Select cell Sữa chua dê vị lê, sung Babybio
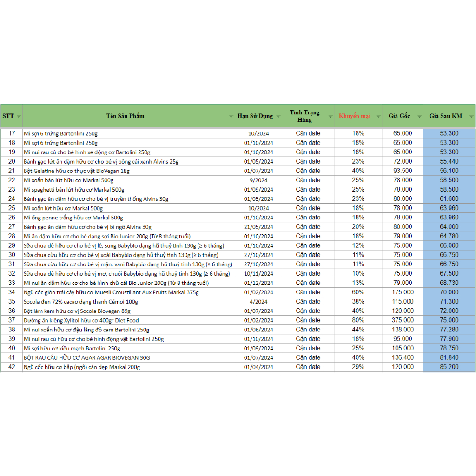476x476 pixels. (128, 245)
